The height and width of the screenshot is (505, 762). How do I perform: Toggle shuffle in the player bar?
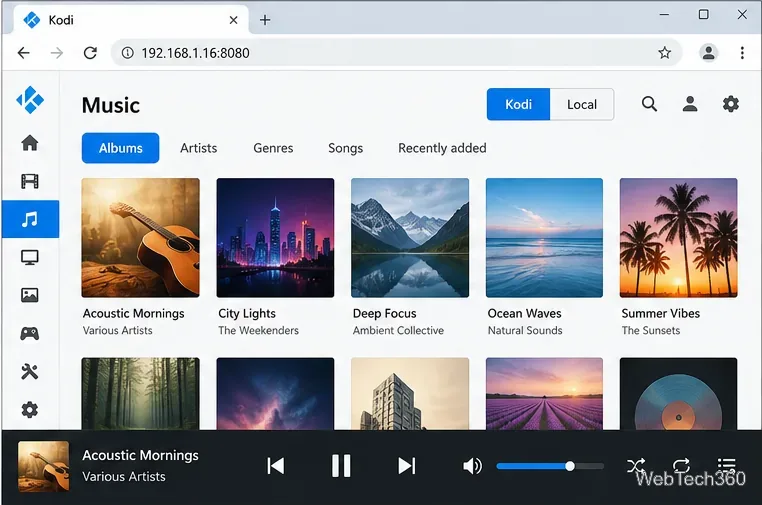pyautogui.click(x=636, y=466)
